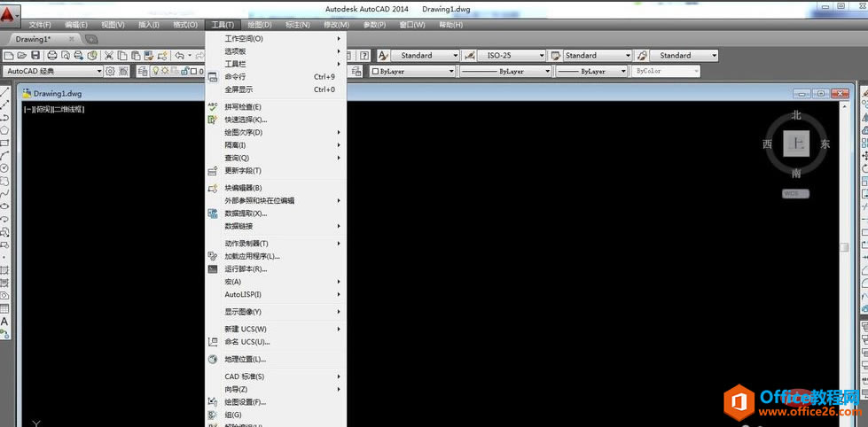Open the multileader style Standard dropdown
The width and height of the screenshot is (868, 427).
point(684,55)
